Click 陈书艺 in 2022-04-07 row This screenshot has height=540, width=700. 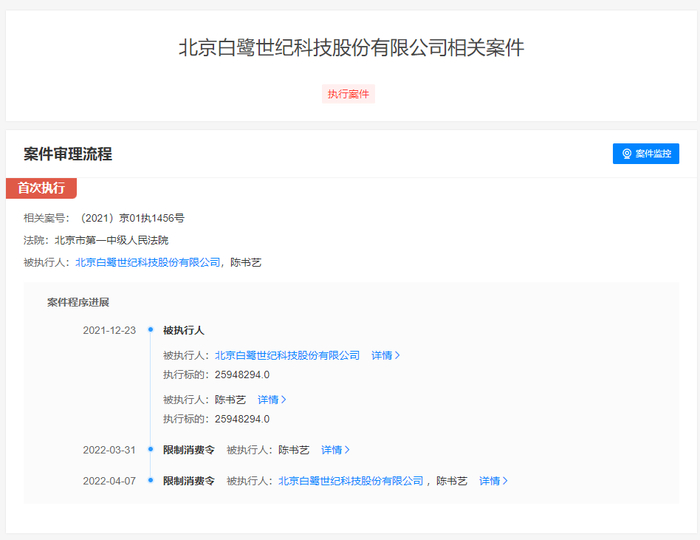point(452,481)
